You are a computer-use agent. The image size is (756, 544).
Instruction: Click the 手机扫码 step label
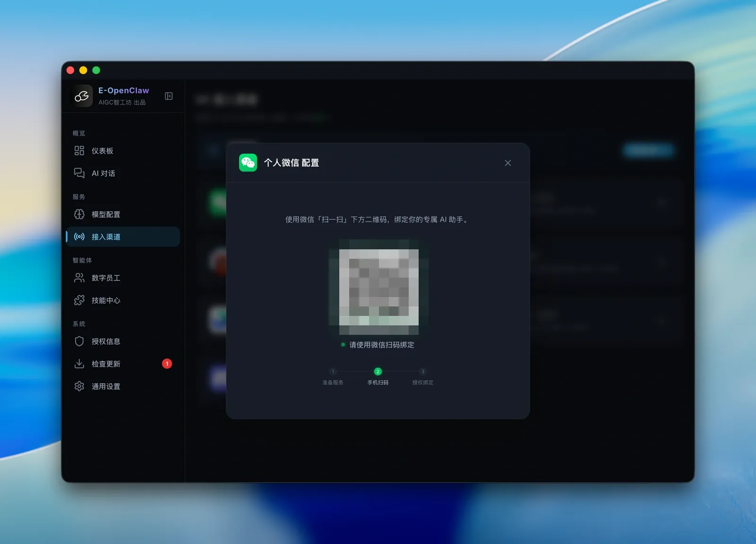(x=378, y=382)
